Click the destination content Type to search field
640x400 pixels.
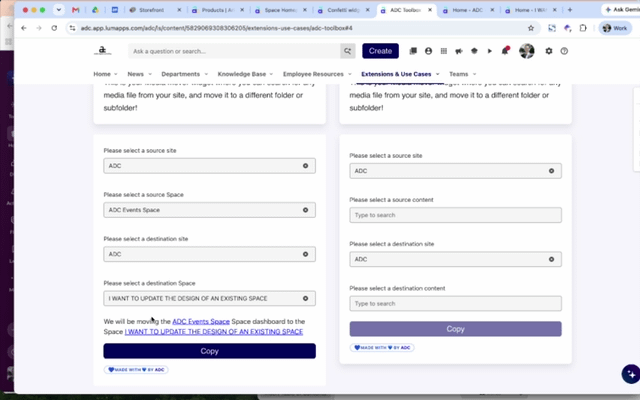456,304
